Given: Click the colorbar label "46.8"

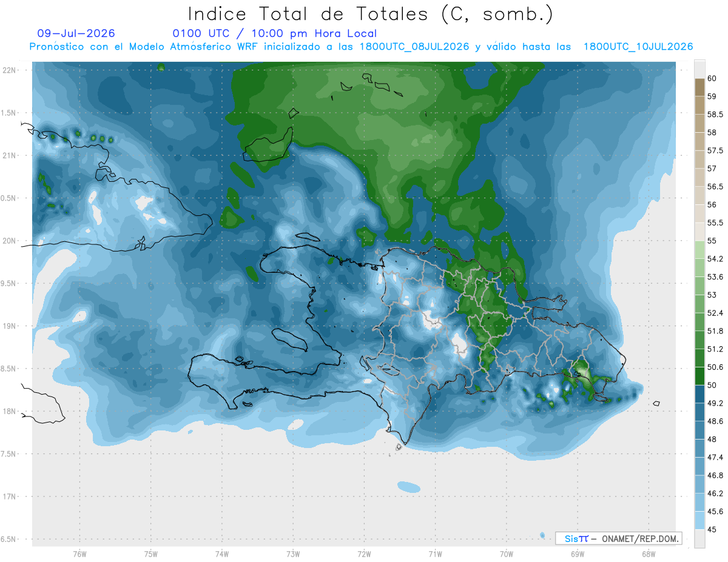Looking at the screenshot, I should 716,475.
